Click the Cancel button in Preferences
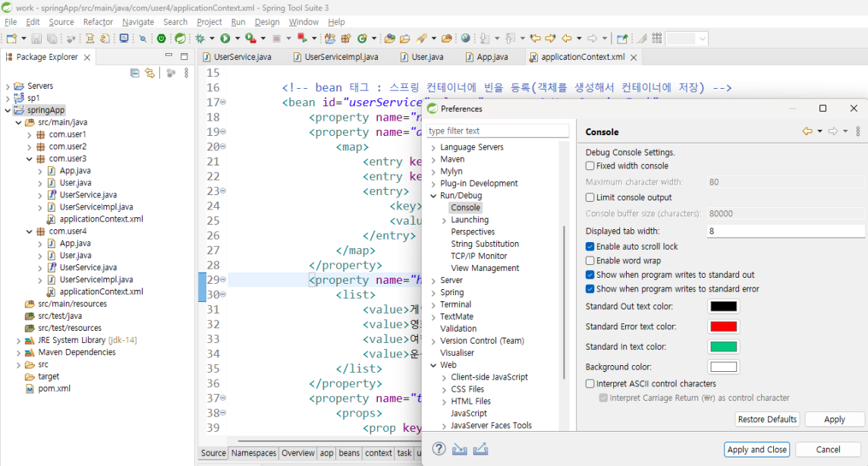 (x=828, y=449)
